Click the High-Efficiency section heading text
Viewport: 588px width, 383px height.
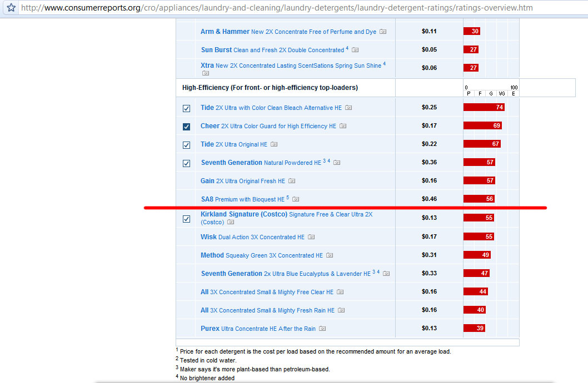pos(270,88)
